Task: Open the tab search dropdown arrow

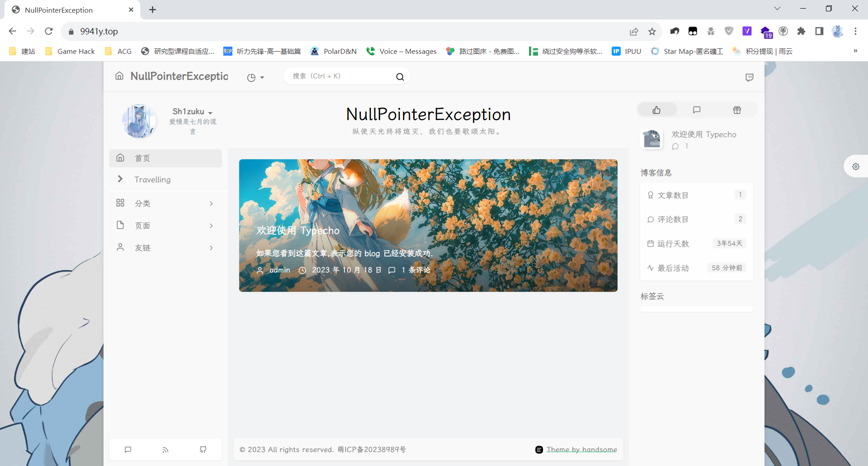Action: 777,9
